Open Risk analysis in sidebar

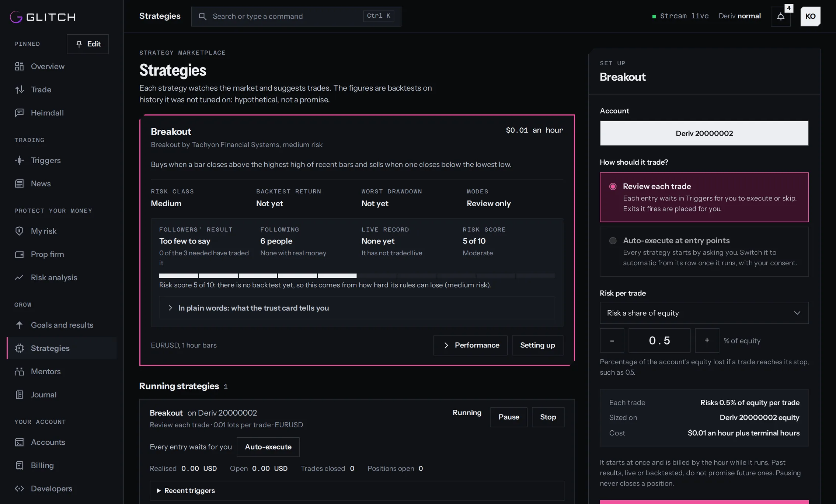coord(62,277)
